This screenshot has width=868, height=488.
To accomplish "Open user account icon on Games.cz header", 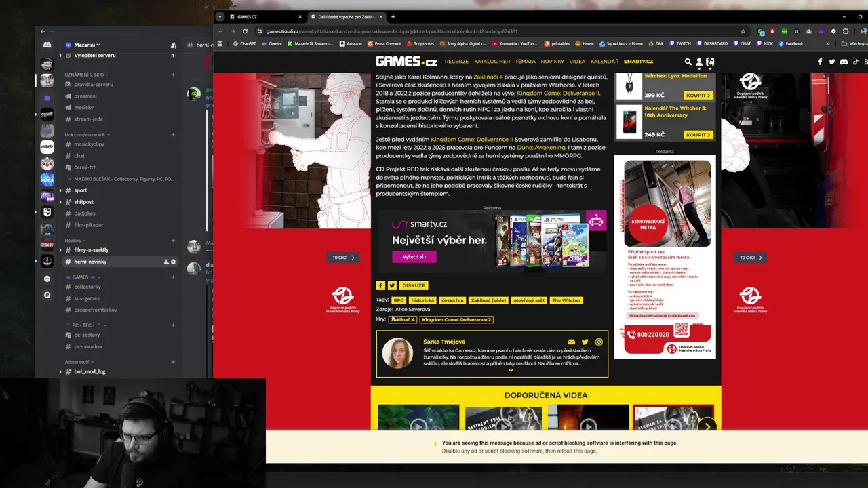I will (699, 62).
